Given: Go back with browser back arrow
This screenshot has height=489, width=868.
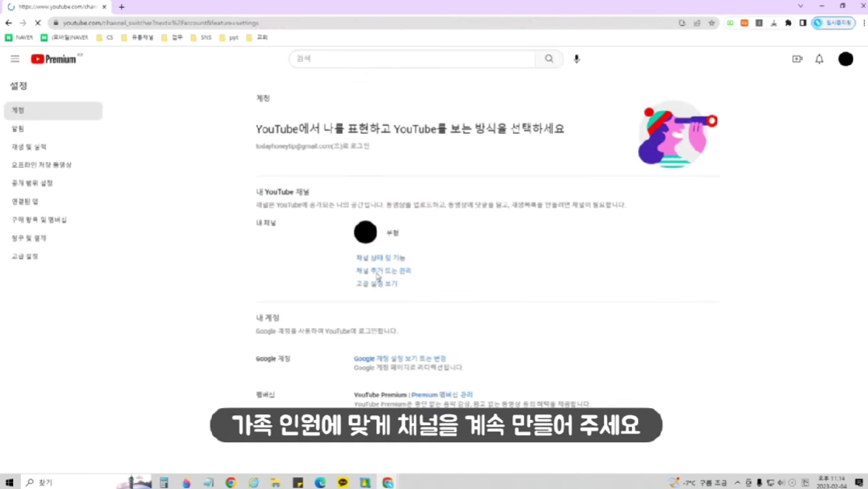Looking at the screenshot, I should click(x=9, y=23).
